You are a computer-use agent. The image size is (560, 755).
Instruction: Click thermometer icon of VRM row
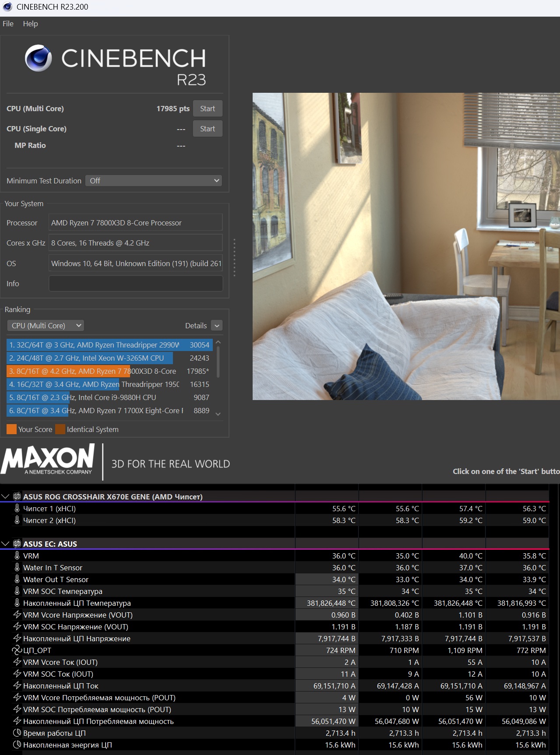[x=17, y=555]
